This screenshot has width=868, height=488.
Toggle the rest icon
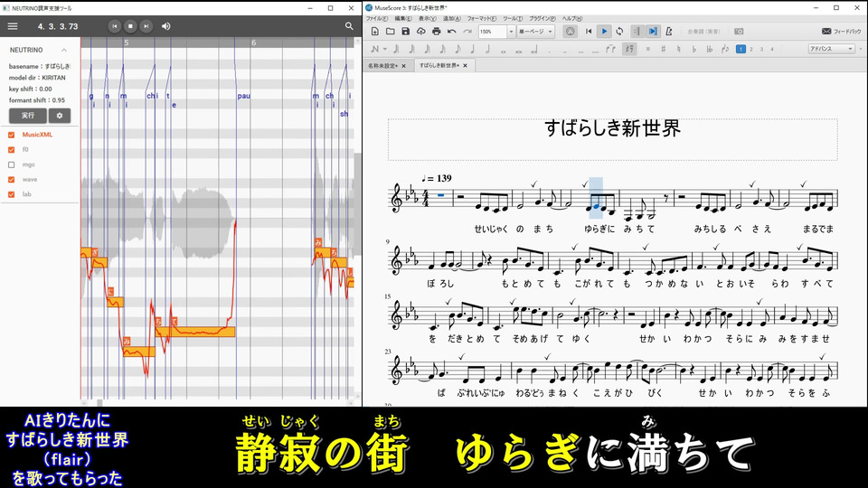tap(629, 49)
